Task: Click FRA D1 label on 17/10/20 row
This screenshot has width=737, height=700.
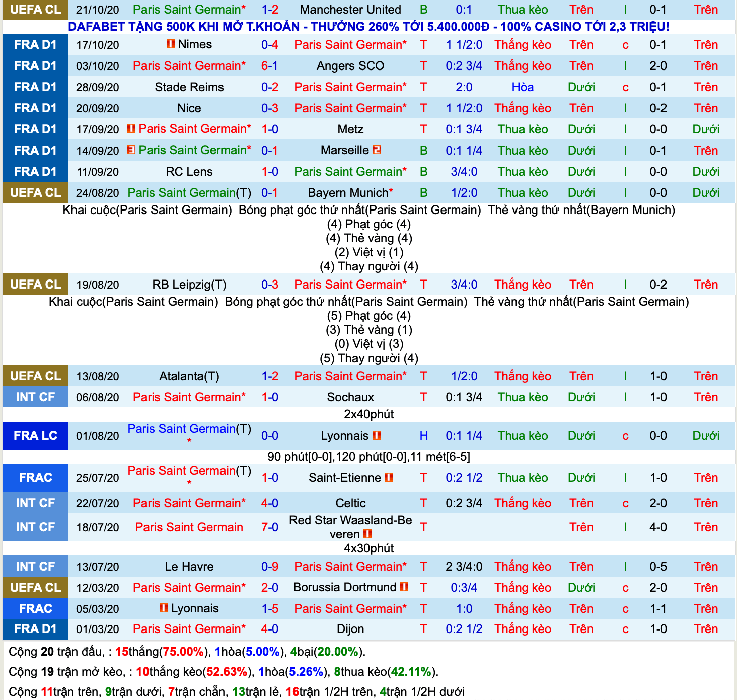Action: click(35, 45)
